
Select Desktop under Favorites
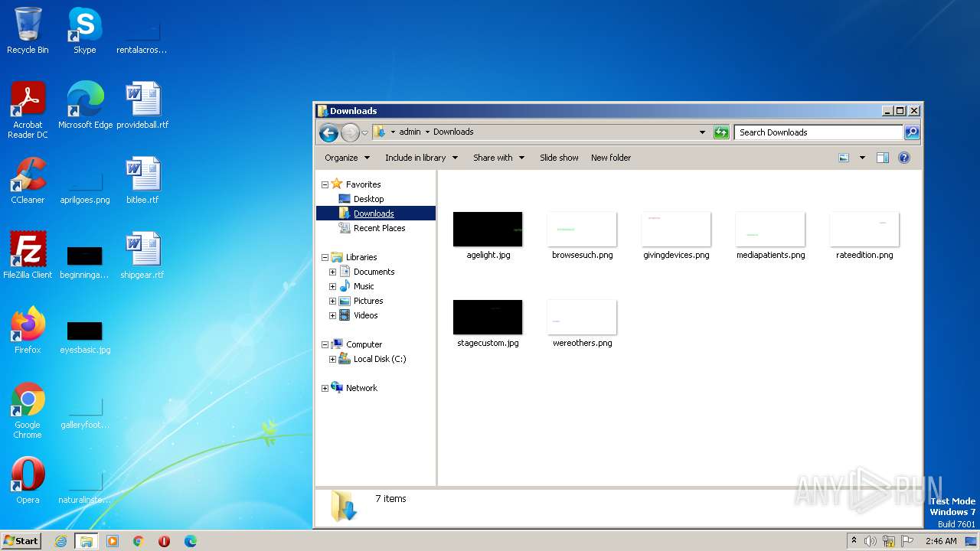pos(368,199)
